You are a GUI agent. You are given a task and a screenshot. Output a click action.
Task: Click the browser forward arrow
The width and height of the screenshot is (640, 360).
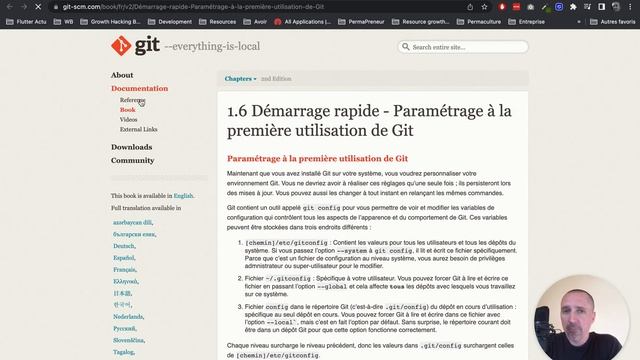tap(24, 7)
